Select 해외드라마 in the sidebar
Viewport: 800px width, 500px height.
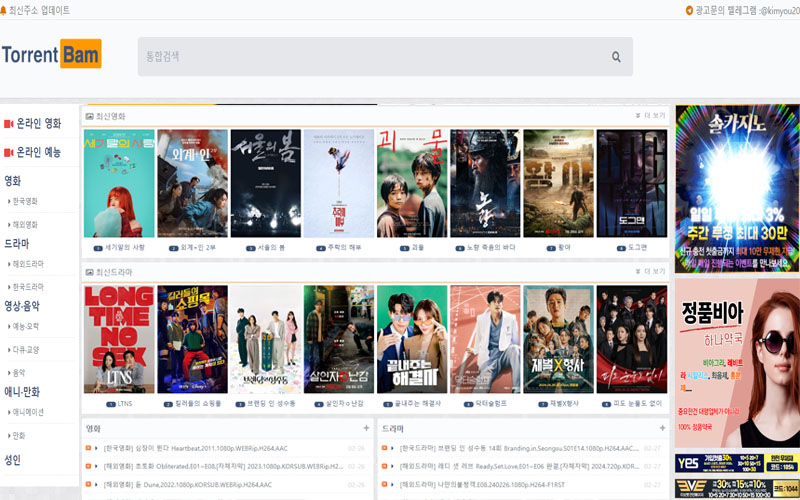28,264
